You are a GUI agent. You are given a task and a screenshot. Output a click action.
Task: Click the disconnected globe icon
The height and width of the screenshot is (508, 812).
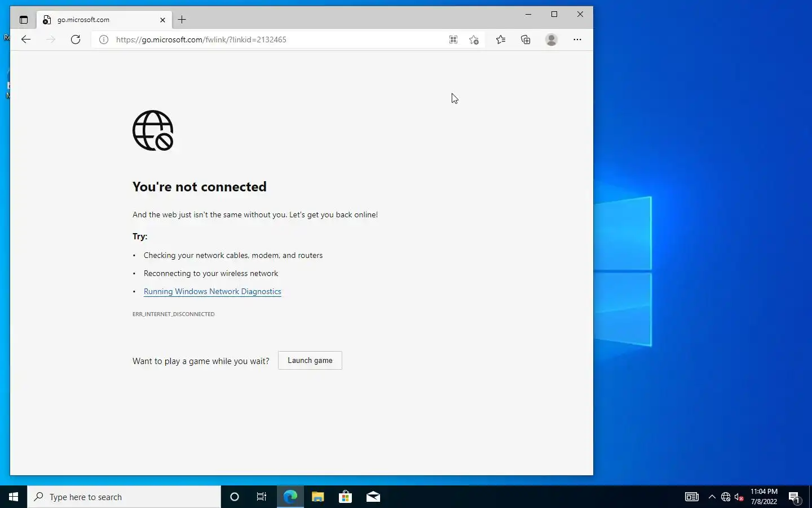click(153, 130)
